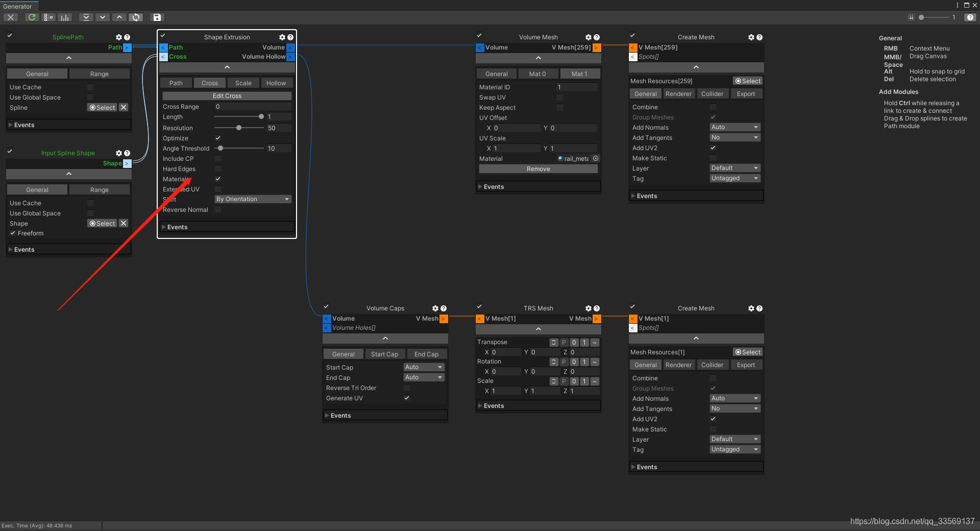
Task: Click the help question button in the toolbar
Action: coord(970,17)
